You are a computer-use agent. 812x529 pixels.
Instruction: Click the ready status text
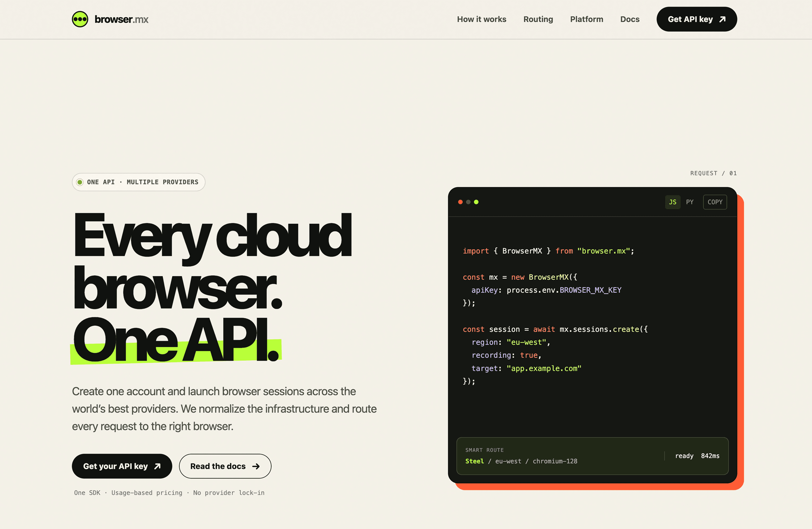[x=684, y=456]
